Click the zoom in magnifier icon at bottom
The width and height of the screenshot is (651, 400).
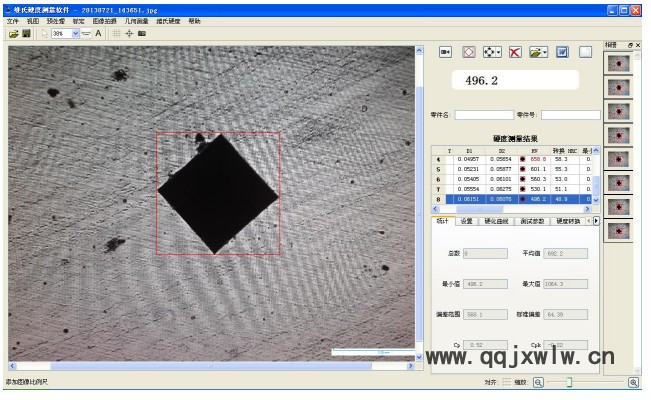[x=633, y=382]
